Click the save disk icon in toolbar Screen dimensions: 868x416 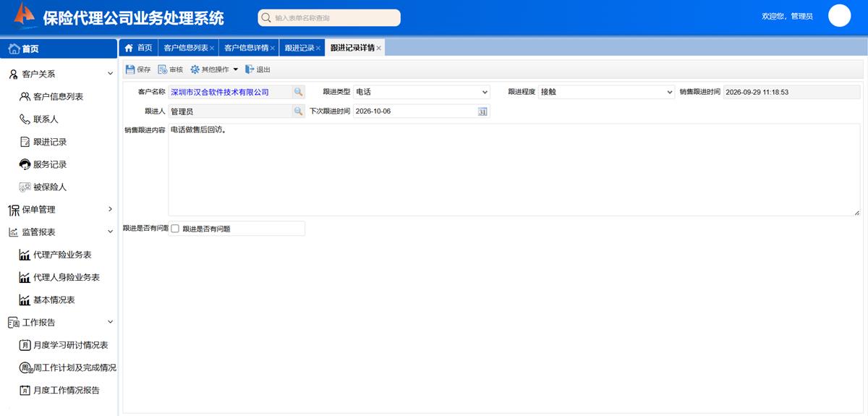(130, 69)
